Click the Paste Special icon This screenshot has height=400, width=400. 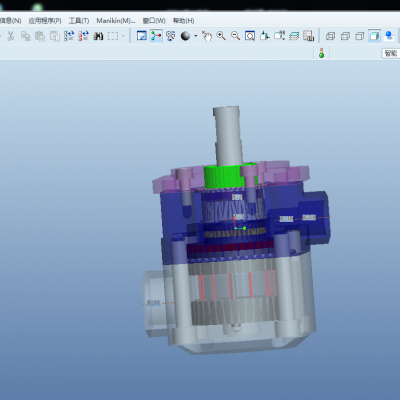[55, 36]
